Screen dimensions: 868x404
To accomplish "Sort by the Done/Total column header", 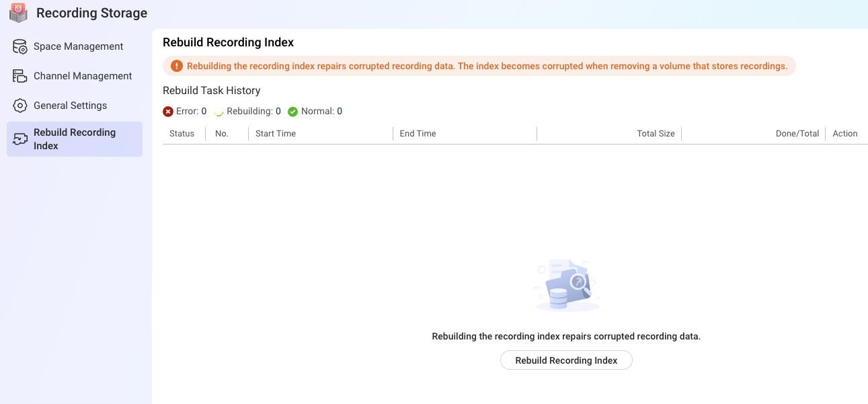I will [797, 134].
